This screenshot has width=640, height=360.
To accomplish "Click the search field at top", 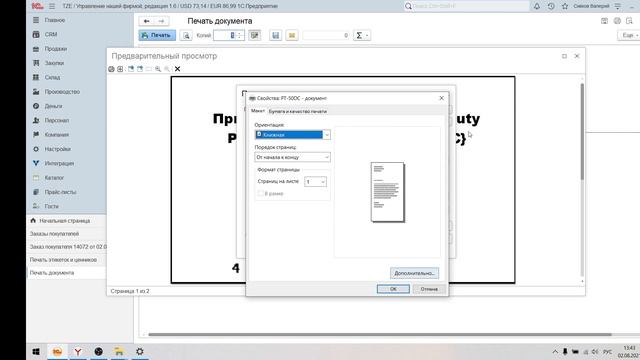I will point(467,6).
